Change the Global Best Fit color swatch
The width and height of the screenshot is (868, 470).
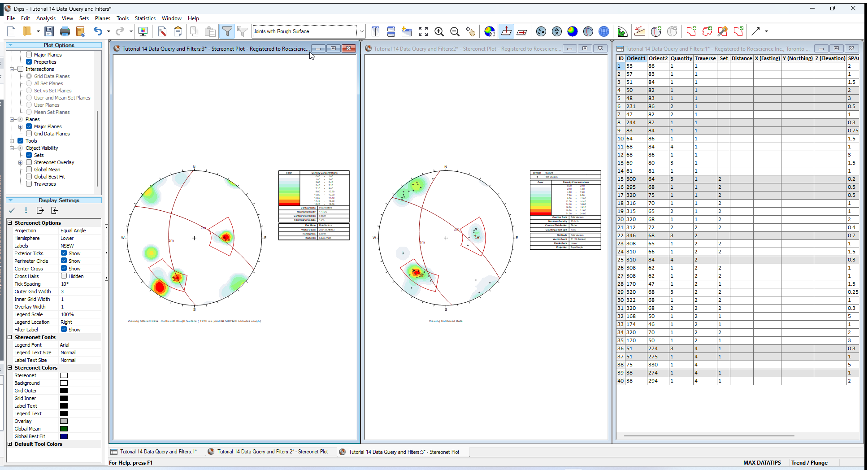click(x=64, y=436)
